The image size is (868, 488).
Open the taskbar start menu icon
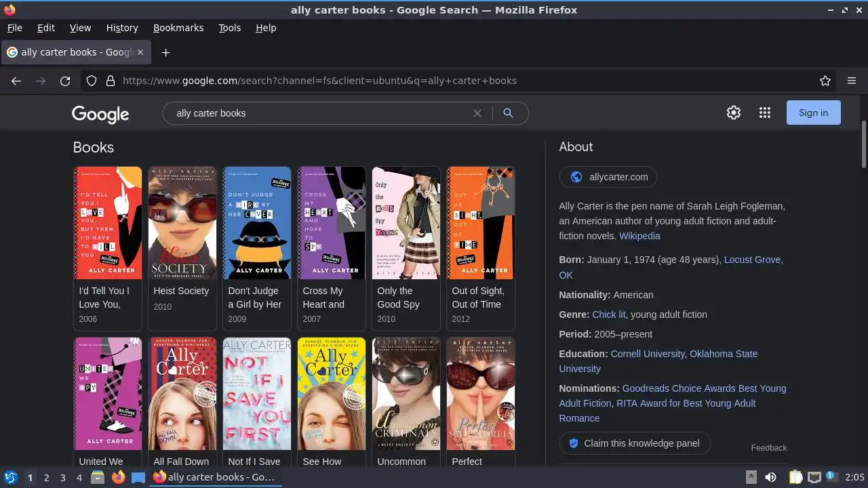point(10,477)
